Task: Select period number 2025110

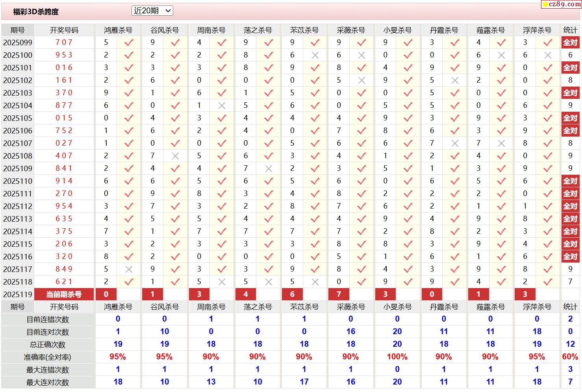Action: [18, 181]
